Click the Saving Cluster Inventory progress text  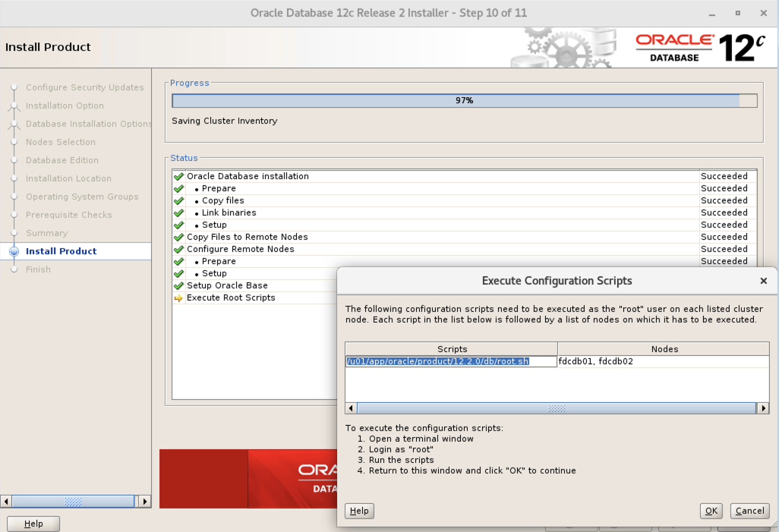pyautogui.click(x=225, y=121)
